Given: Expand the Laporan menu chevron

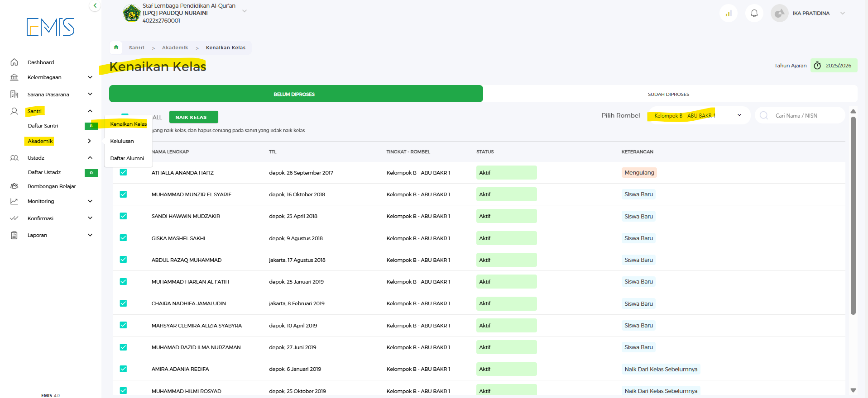Looking at the screenshot, I should pyautogui.click(x=90, y=235).
